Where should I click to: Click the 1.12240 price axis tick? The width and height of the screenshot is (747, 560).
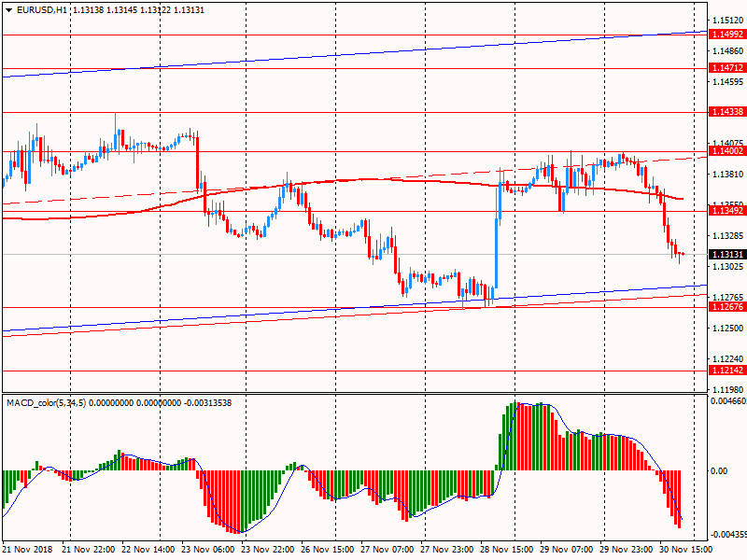coord(727,359)
